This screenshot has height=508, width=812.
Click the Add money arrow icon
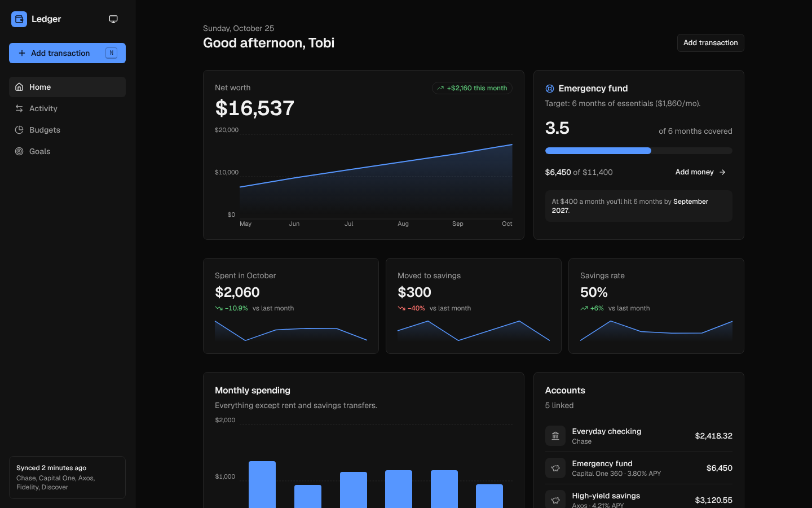tap(722, 172)
